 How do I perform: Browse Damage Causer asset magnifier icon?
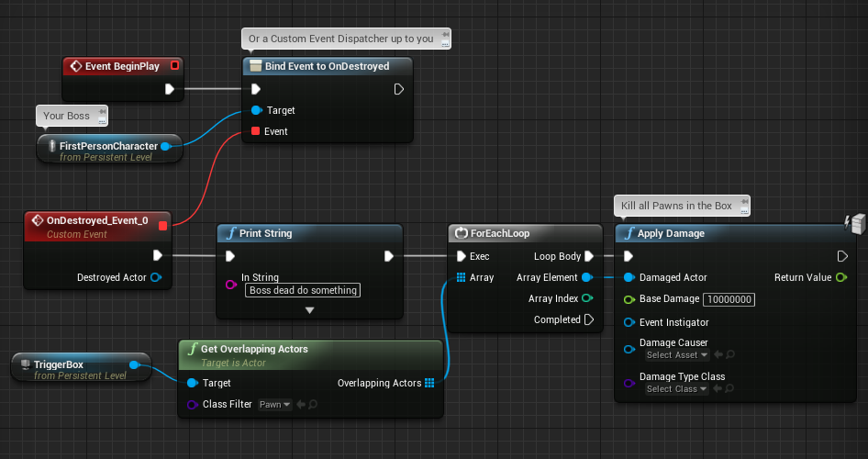coord(730,354)
